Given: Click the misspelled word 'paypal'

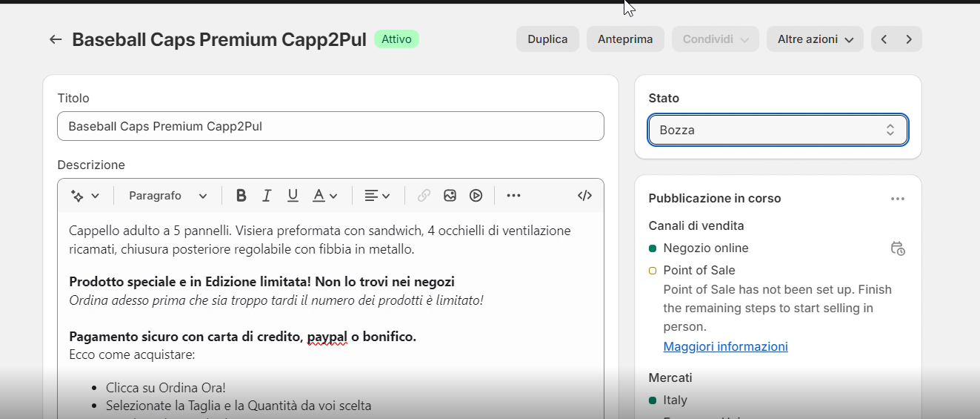Looking at the screenshot, I should click(x=327, y=337).
